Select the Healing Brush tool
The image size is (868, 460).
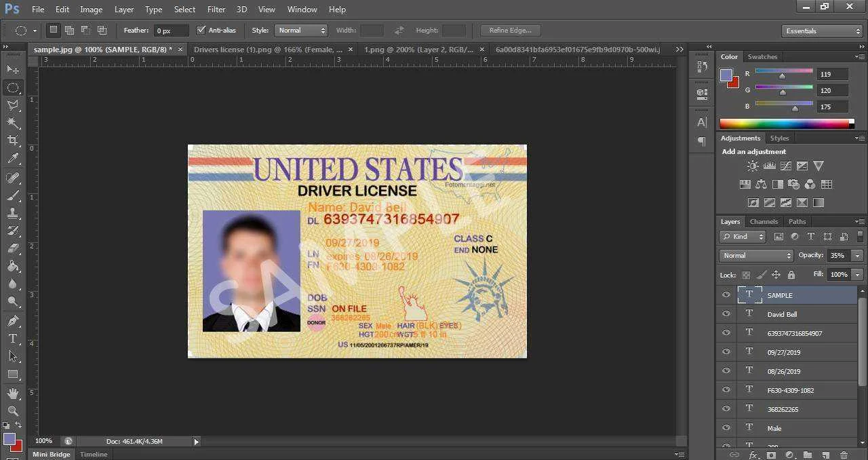point(13,178)
